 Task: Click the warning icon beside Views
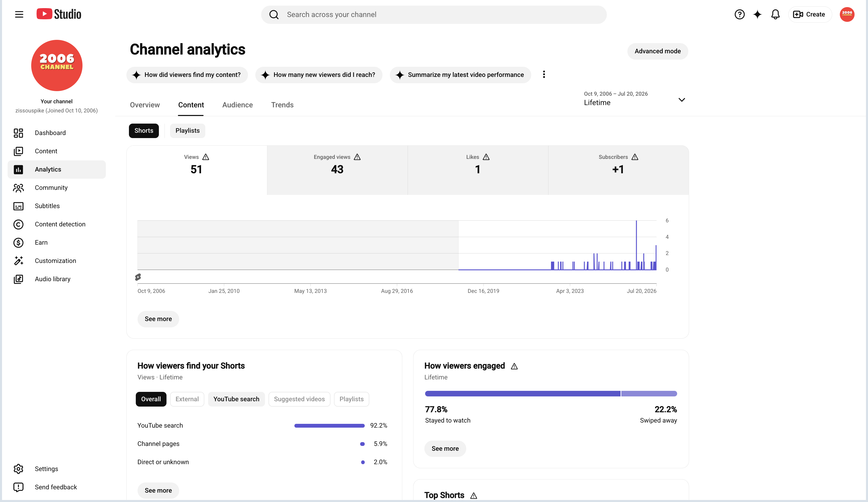coord(206,157)
